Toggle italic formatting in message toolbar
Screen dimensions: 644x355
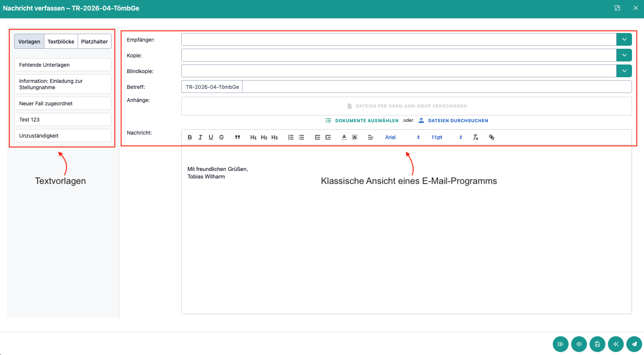tap(200, 137)
